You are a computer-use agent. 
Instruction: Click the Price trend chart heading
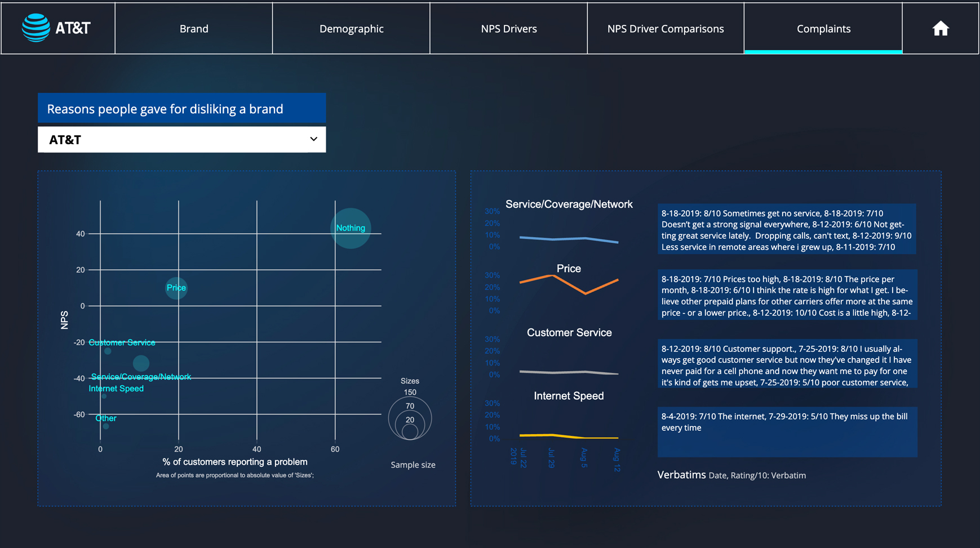pos(569,269)
